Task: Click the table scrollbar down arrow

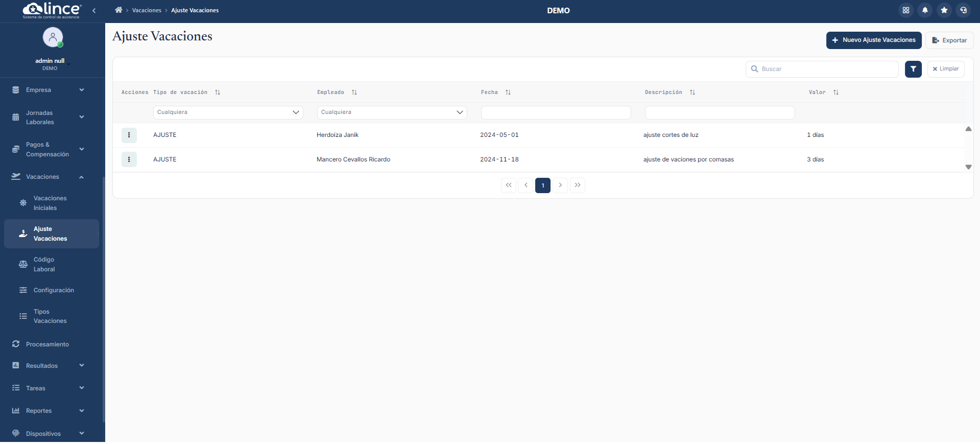Action: [968, 167]
